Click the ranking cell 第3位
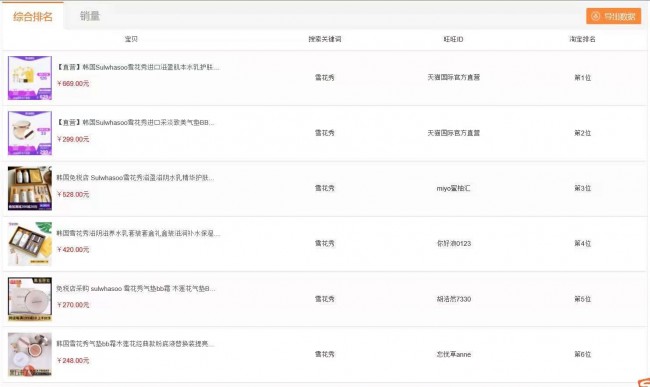 582,188
